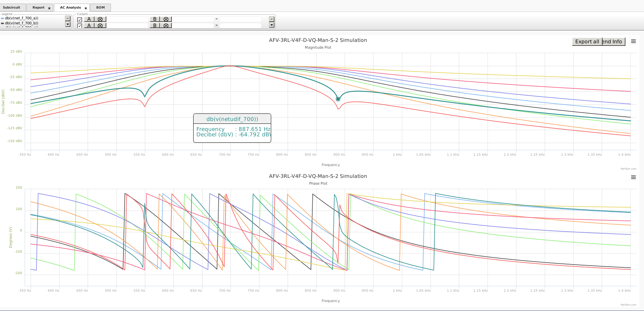The height and width of the screenshot is (311, 644).
Task: Click the Export all button
Action: click(x=587, y=42)
